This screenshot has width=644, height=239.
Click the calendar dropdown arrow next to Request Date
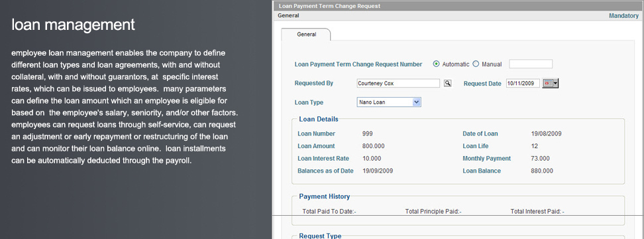556,83
